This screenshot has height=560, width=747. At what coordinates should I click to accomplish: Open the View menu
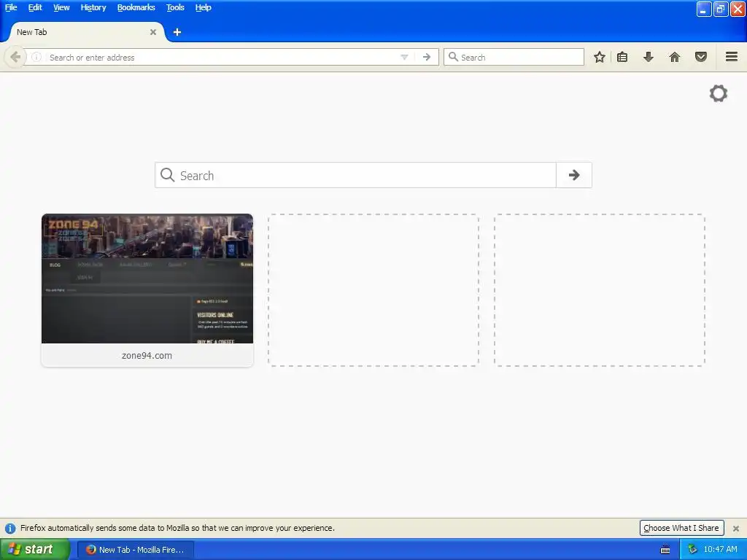61,7
